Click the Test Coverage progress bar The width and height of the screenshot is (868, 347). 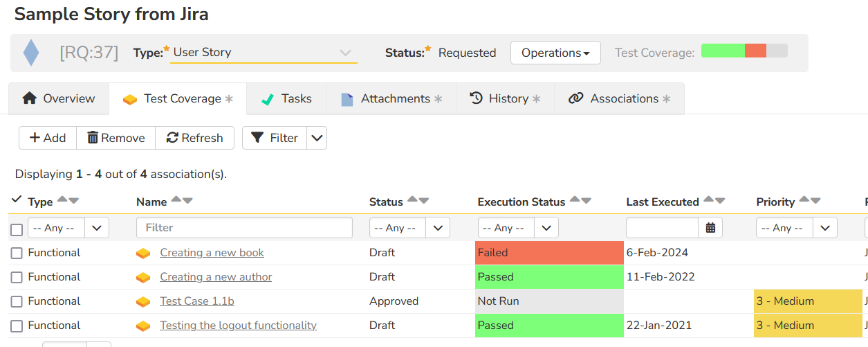(x=744, y=51)
